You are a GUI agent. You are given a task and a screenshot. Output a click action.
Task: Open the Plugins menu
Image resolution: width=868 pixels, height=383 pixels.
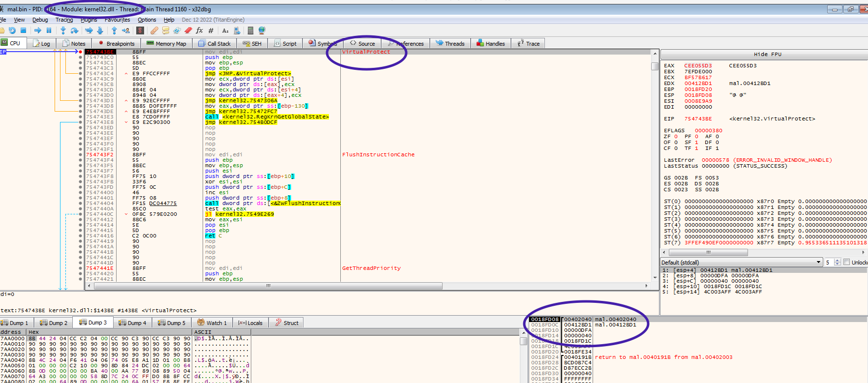click(89, 20)
